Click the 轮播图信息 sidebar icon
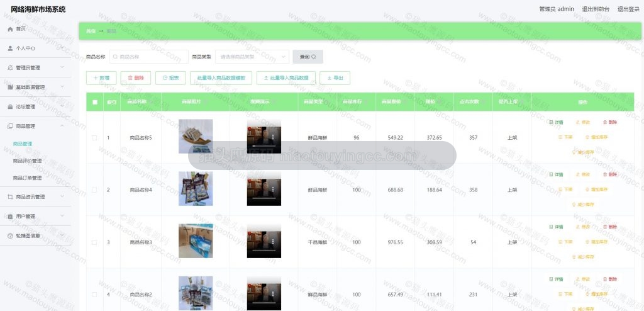The width and height of the screenshot is (644, 311). coord(10,235)
